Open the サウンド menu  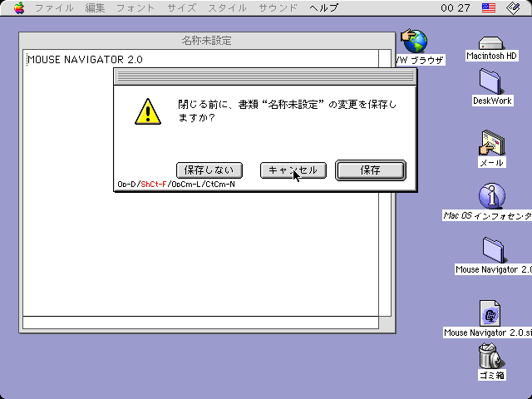pos(278,7)
